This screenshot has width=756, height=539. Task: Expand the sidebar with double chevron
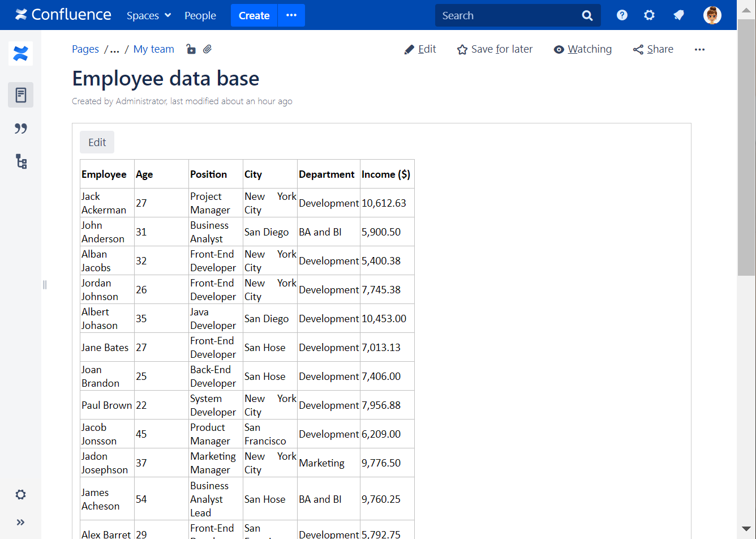pyautogui.click(x=21, y=522)
